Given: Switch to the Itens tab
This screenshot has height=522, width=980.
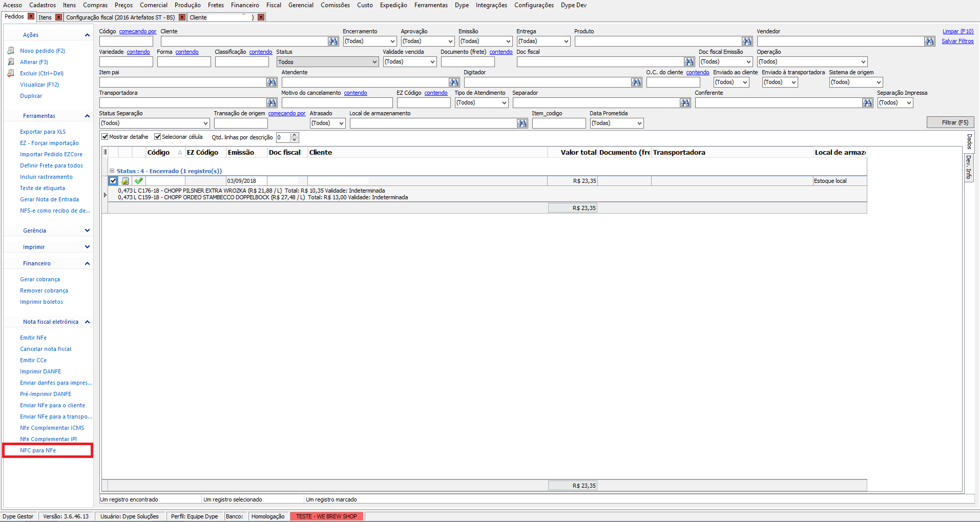Looking at the screenshot, I should pyautogui.click(x=45, y=17).
